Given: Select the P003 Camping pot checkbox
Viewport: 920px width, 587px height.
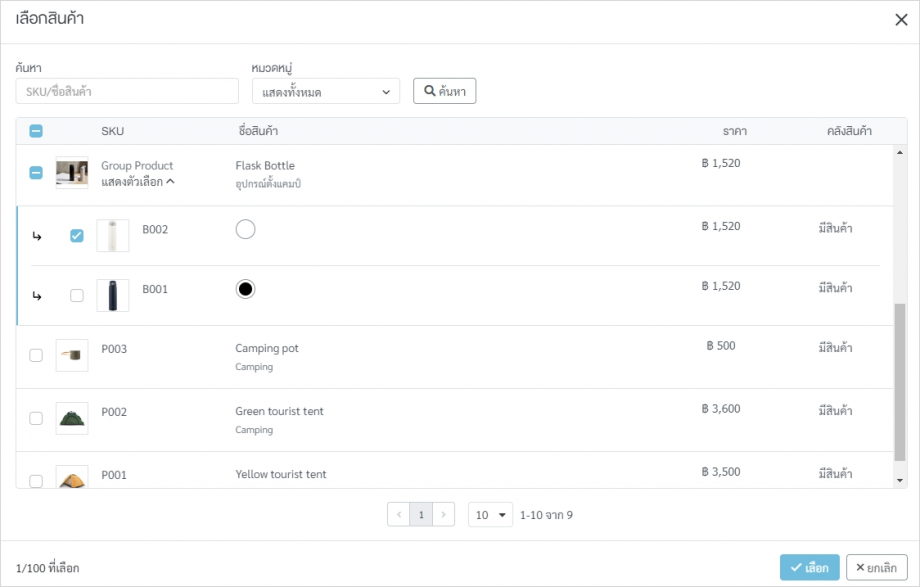Looking at the screenshot, I should click(x=36, y=356).
